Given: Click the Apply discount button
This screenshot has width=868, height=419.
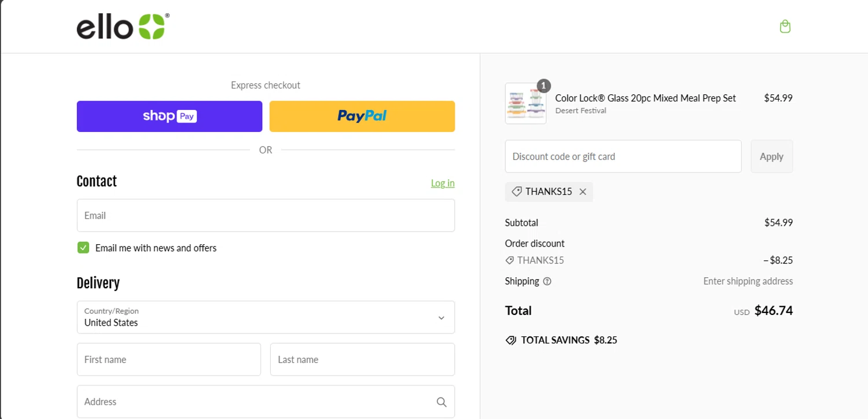Looking at the screenshot, I should tap(771, 156).
